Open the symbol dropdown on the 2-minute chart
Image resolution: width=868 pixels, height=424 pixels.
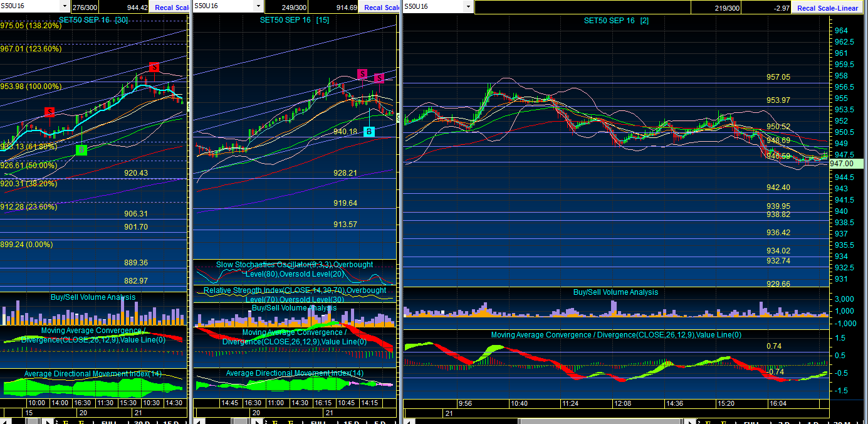pyautogui.click(x=468, y=7)
